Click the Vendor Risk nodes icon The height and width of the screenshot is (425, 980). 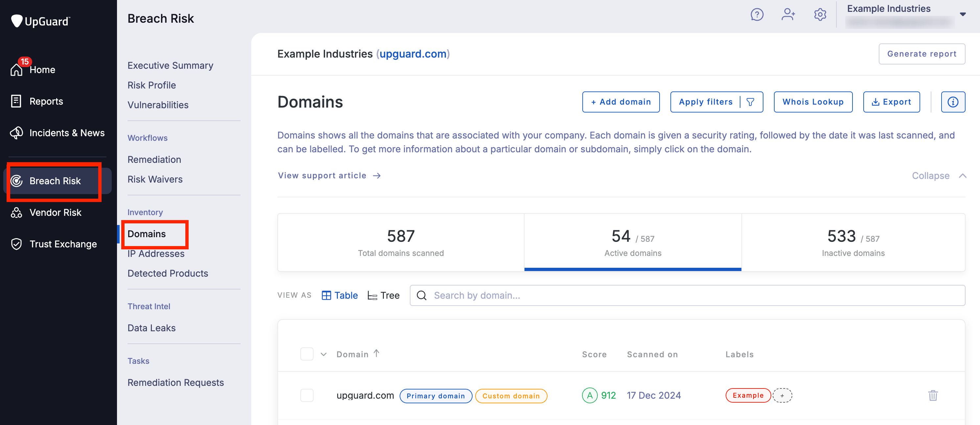point(16,213)
